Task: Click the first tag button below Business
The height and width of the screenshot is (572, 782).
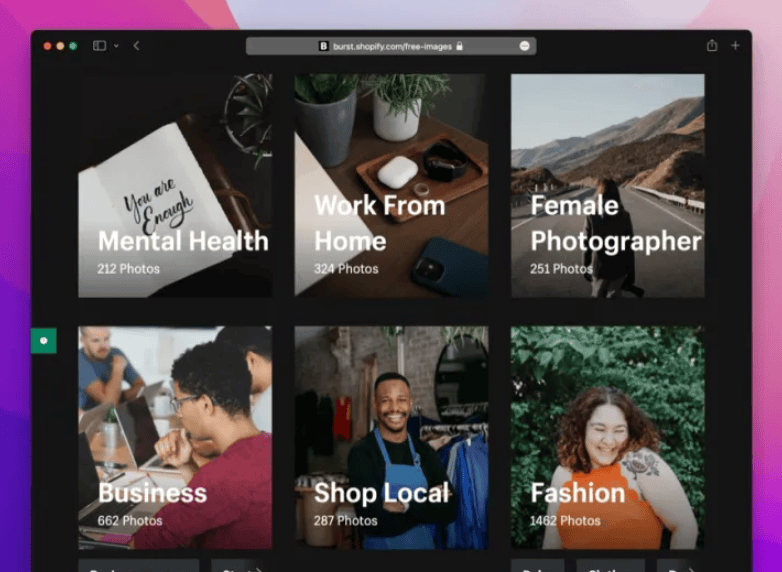Action: tap(138, 566)
